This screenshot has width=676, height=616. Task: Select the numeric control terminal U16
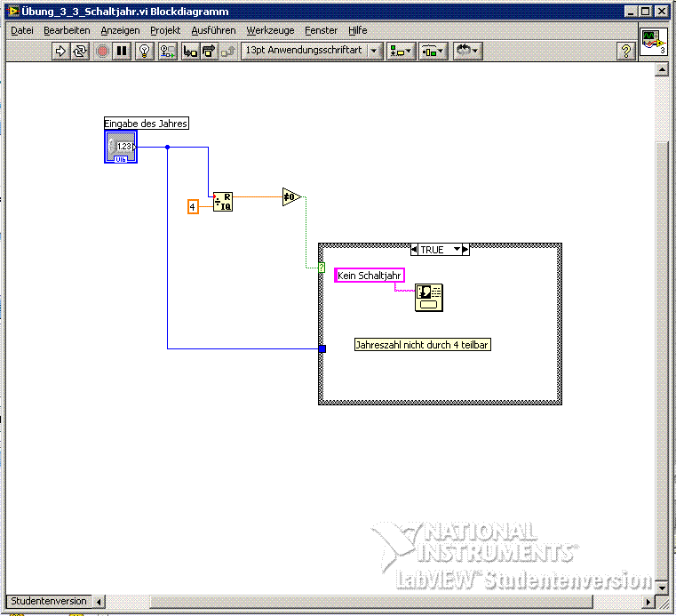[121, 147]
